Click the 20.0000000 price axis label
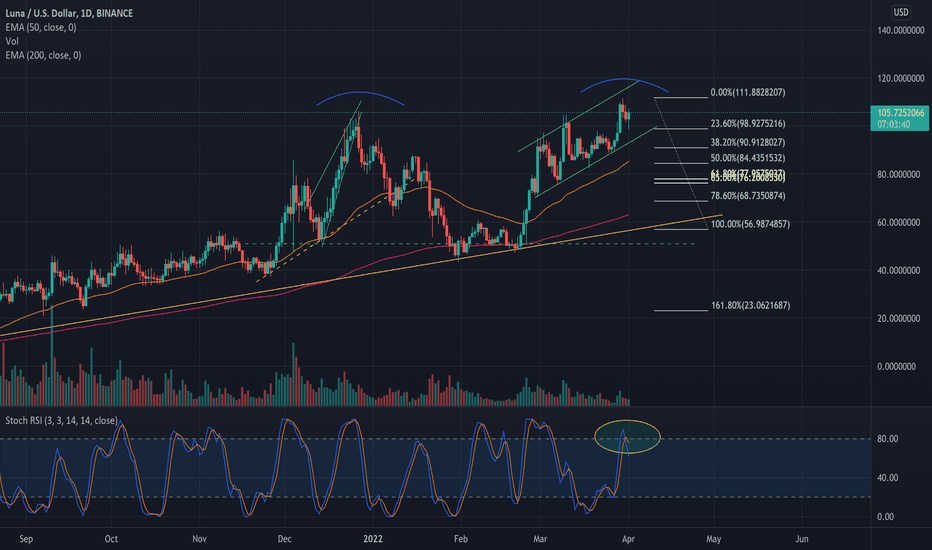 (899, 319)
